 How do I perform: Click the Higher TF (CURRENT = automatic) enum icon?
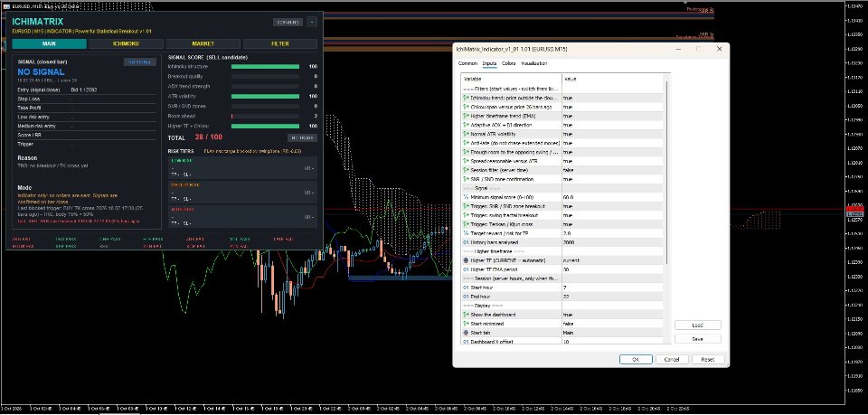click(x=467, y=260)
